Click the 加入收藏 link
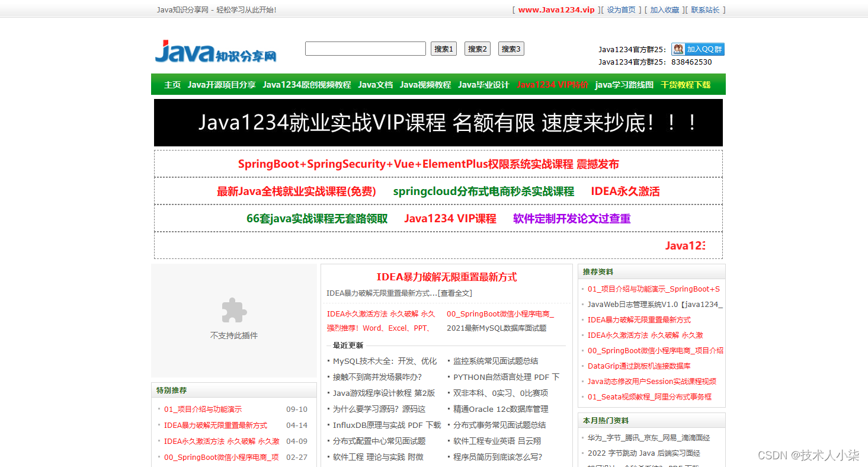 point(665,9)
